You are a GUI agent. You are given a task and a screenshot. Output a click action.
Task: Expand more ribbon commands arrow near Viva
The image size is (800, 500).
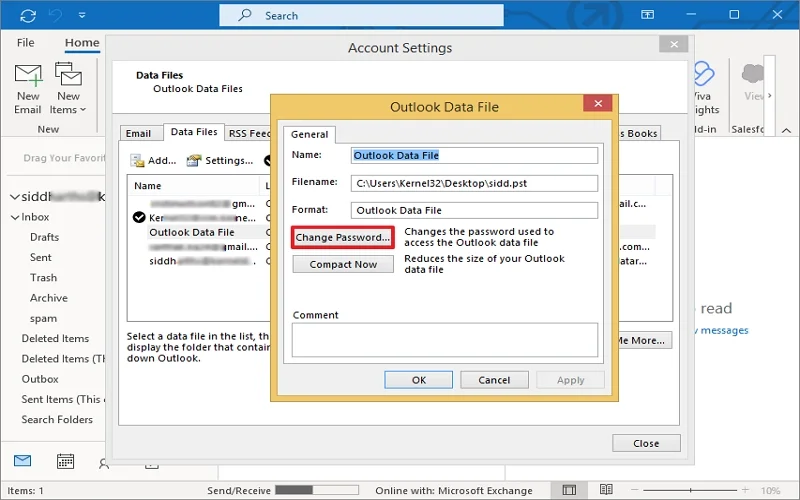769,95
